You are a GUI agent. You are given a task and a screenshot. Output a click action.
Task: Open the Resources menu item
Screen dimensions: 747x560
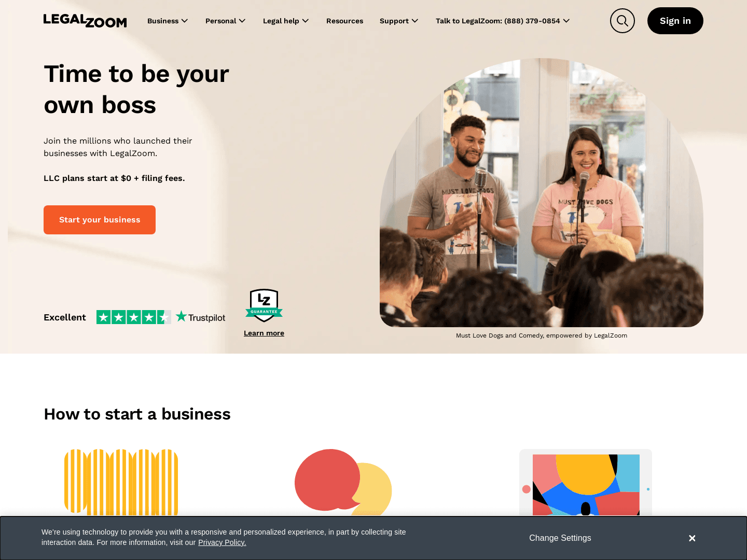(344, 21)
